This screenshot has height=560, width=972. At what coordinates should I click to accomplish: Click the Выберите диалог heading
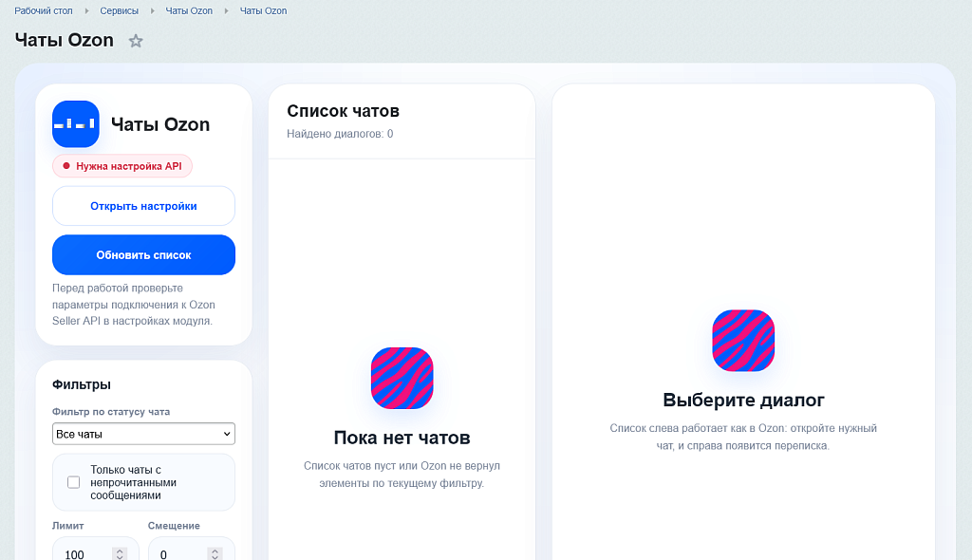click(x=743, y=400)
